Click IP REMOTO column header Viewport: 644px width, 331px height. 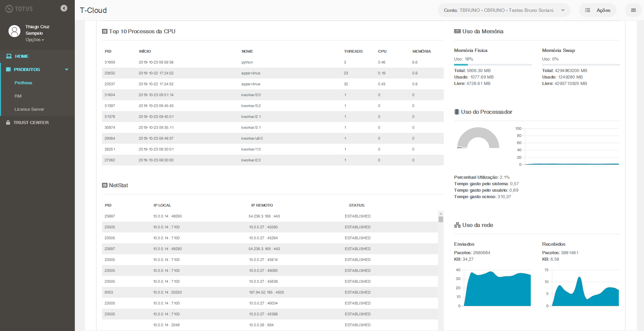point(262,205)
